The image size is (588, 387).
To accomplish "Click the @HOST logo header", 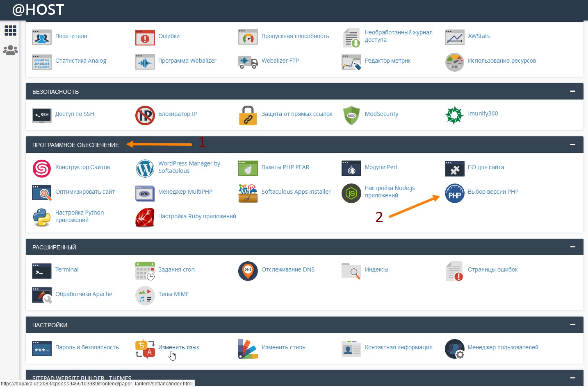I will click(38, 9).
